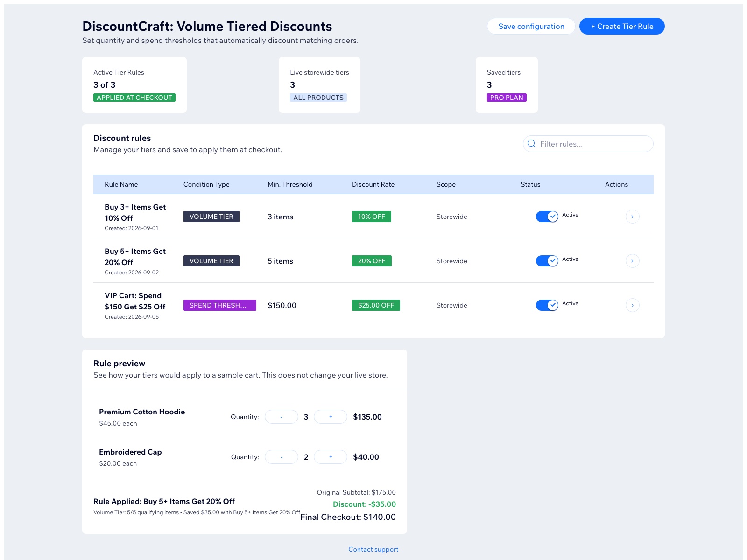Open actions chevron for Buy 3+ Items rule
The height and width of the screenshot is (560, 747).
632,217
